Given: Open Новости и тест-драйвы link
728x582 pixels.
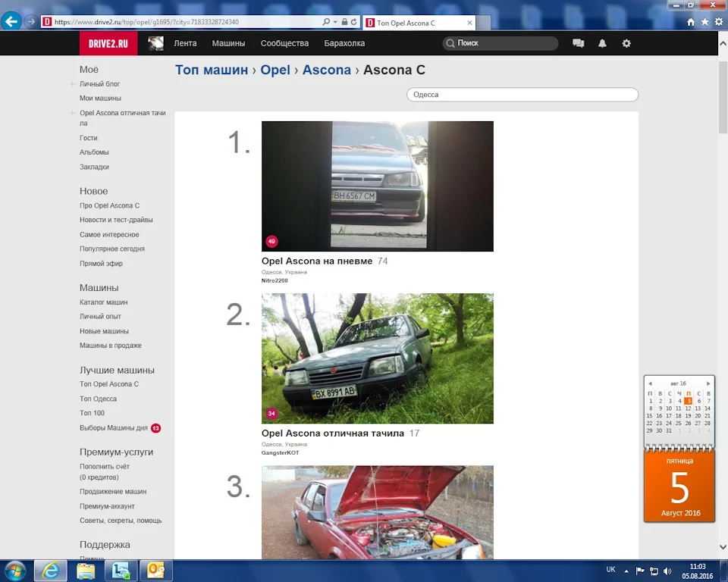Looking at the screenshot, I should pyautogui.click(x=116, y=220).
